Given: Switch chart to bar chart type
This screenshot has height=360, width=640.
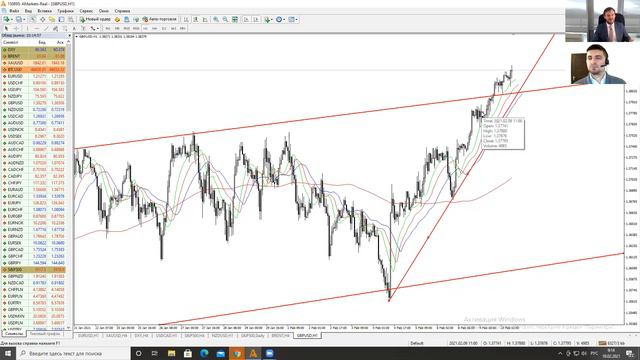Looking at the screenshot, I should point(186,19).
